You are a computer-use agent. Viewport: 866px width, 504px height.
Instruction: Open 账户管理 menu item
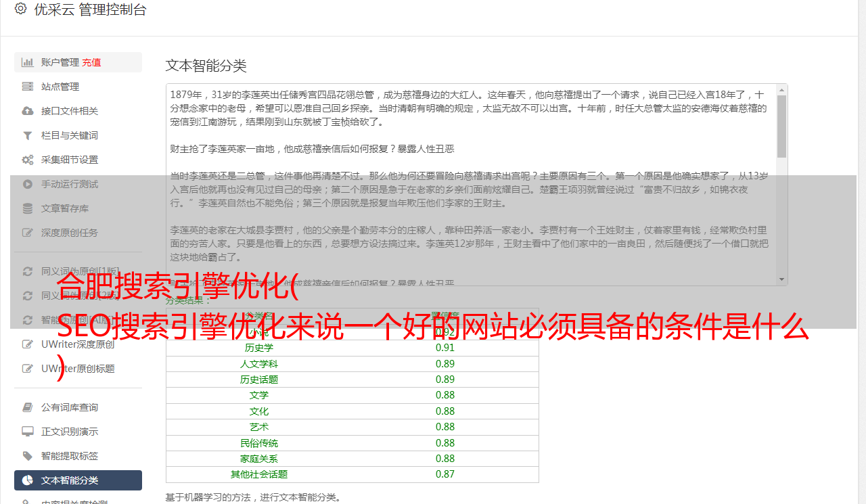click(78, 62)
